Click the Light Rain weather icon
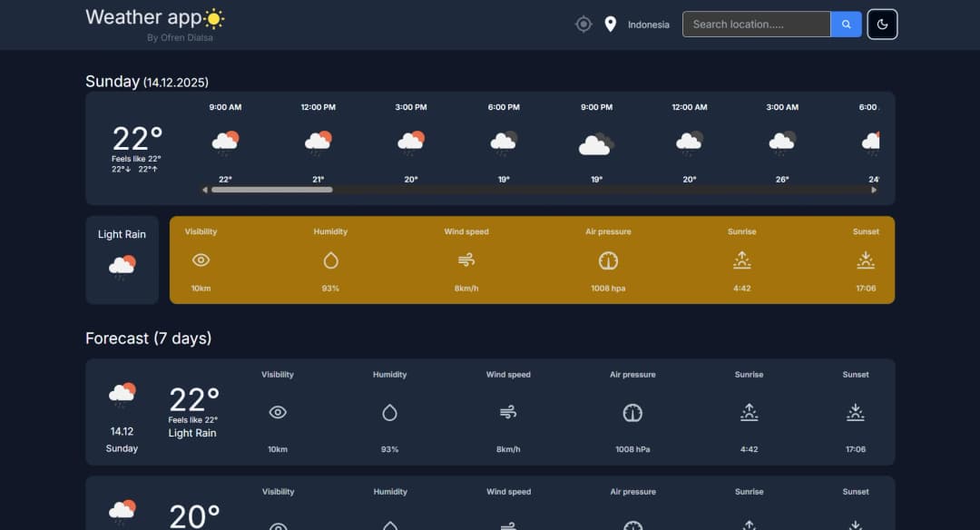This screenshot has width=980, height=530. tap(122, 266)
